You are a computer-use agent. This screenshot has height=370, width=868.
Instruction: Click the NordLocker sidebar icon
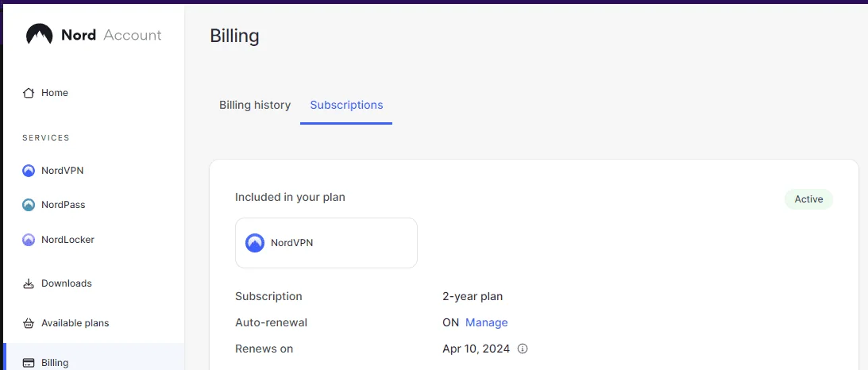click(x=29, y=240)
